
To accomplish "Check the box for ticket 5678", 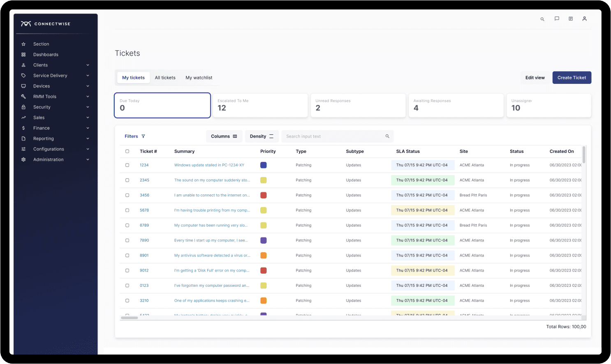I will pyautogui.click(x=127, y=210).
